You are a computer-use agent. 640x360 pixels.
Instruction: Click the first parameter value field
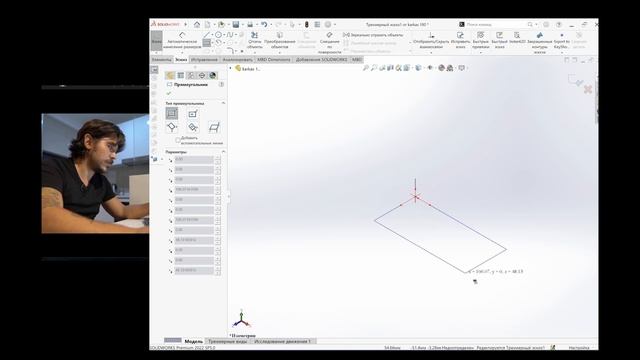[194, 159]
